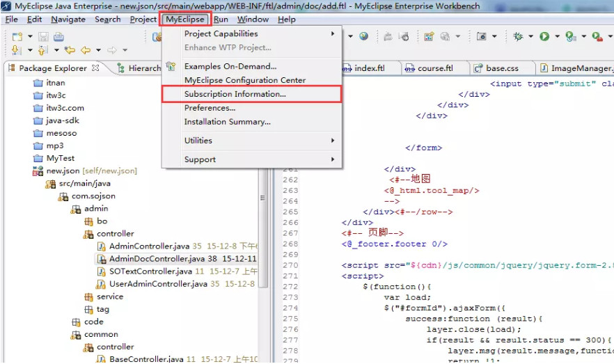Click the green Run button icon

click(x=544, y=36)
